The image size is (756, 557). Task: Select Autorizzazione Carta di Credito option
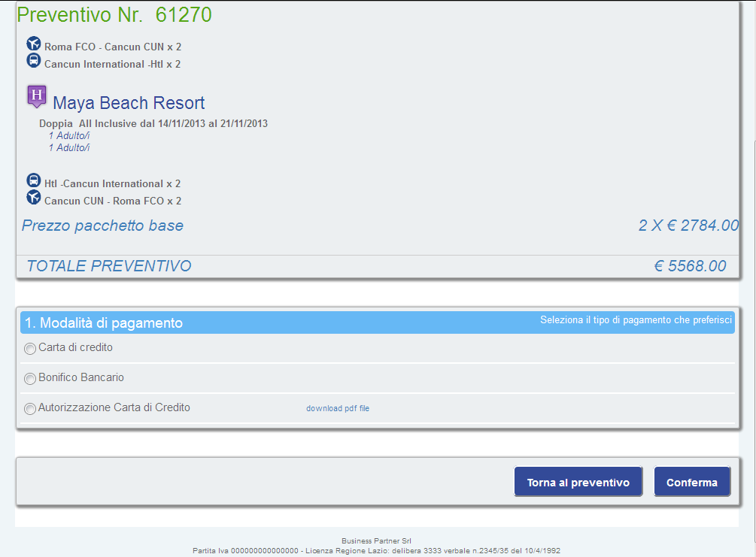click(x=30, y=409)
